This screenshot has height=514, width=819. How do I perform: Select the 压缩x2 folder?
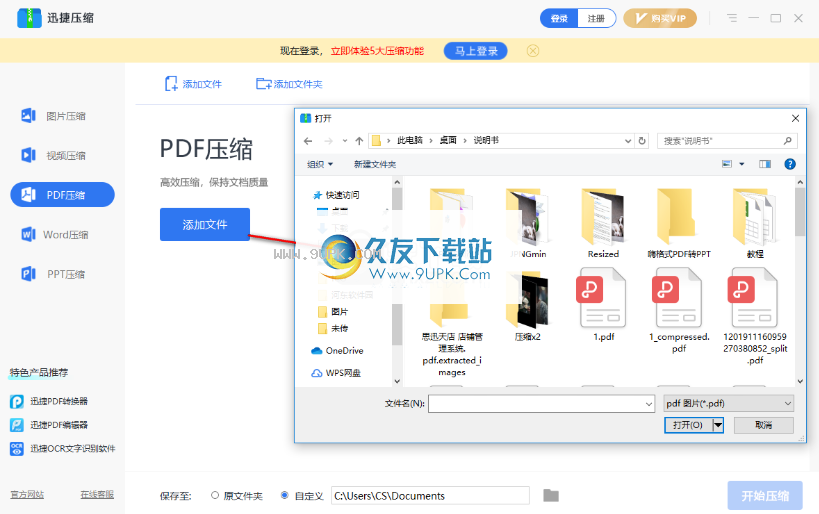click(528, 306)
